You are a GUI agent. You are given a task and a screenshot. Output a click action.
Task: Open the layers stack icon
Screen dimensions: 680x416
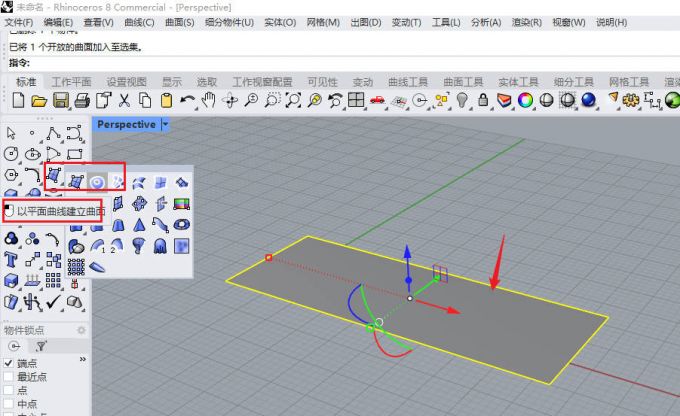[504, 101]
